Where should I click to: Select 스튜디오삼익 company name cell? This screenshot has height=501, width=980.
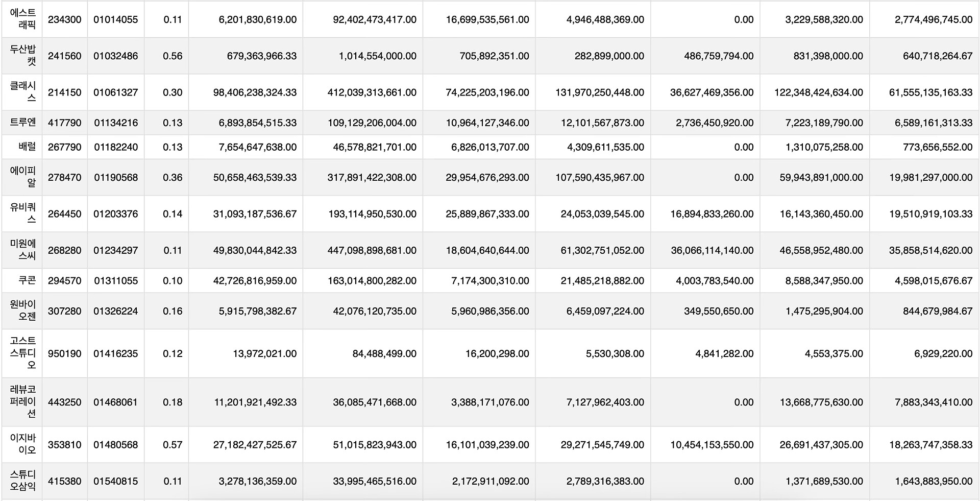click(x=23, y=481)
